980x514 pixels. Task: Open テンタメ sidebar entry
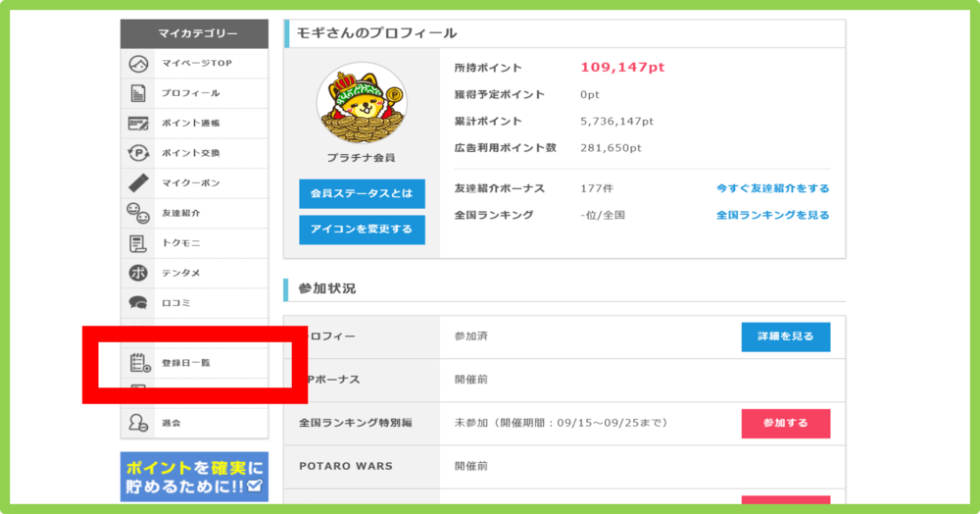tap(194, 274)
